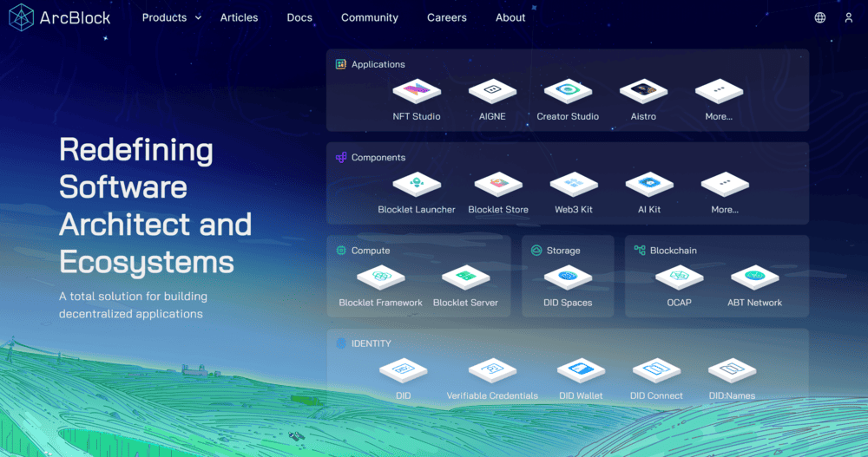868x457 pixels.
Task: Click More tile in Applications
Action: point(719,91)
